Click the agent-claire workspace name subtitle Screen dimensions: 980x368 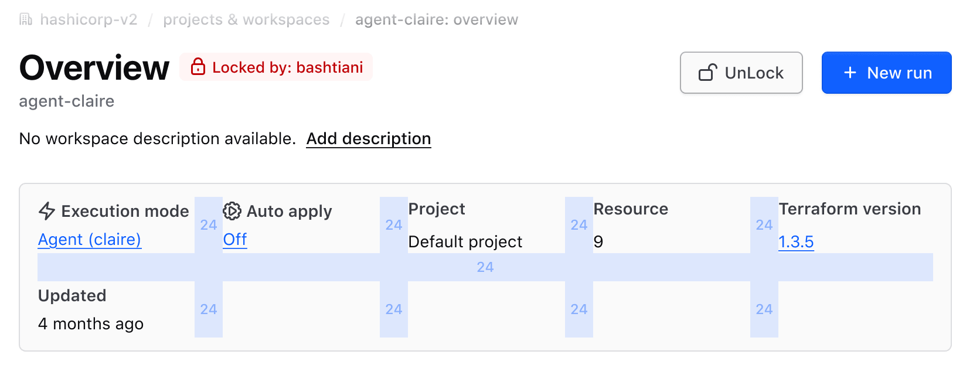67,101
